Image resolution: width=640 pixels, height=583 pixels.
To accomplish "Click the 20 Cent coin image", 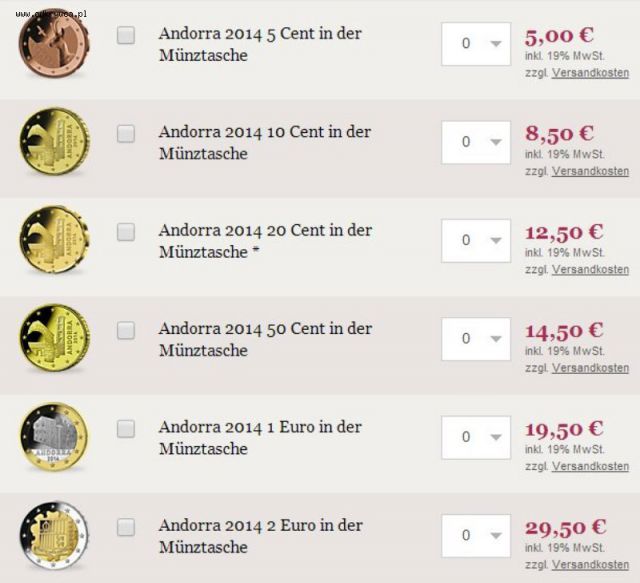I will pos(54,240).
